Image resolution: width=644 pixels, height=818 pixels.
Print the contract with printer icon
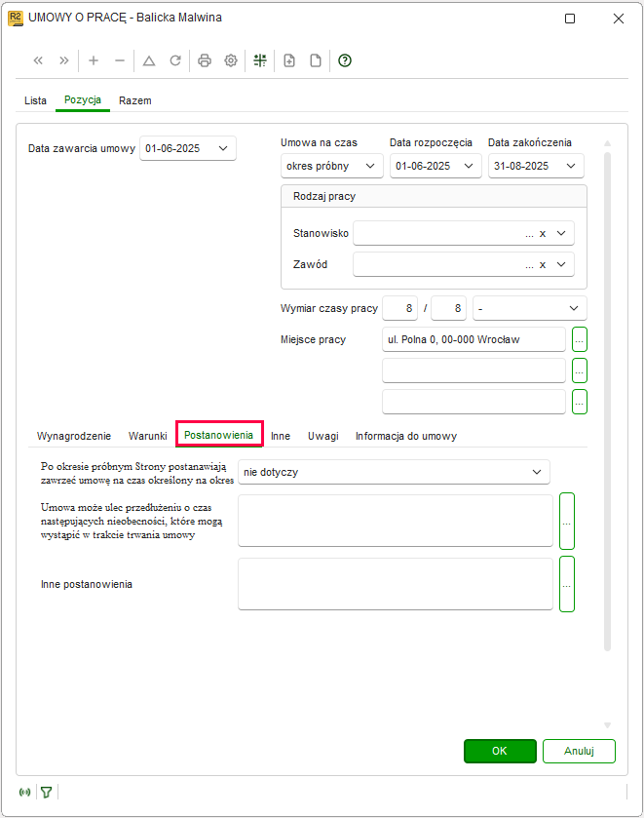coord(205,60)
